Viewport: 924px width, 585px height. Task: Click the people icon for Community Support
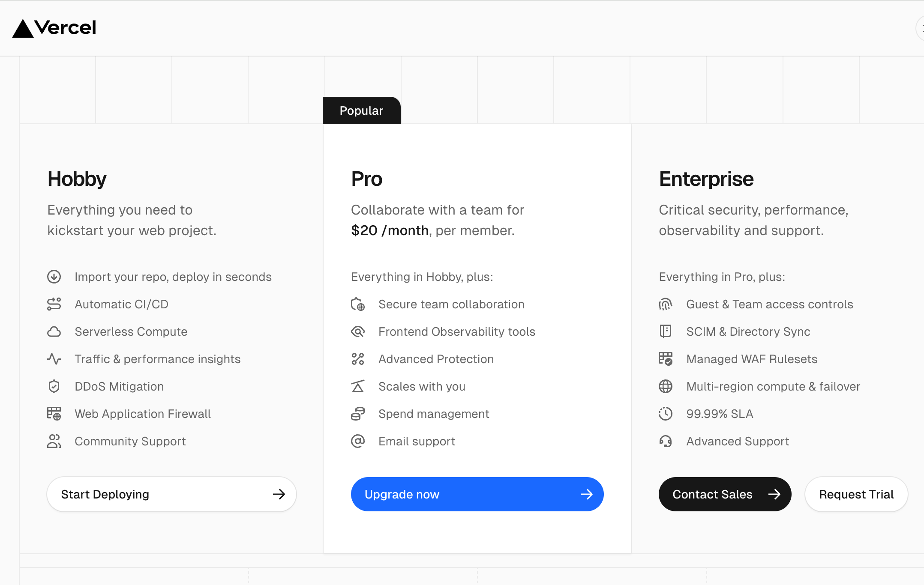tap(54, 441)
